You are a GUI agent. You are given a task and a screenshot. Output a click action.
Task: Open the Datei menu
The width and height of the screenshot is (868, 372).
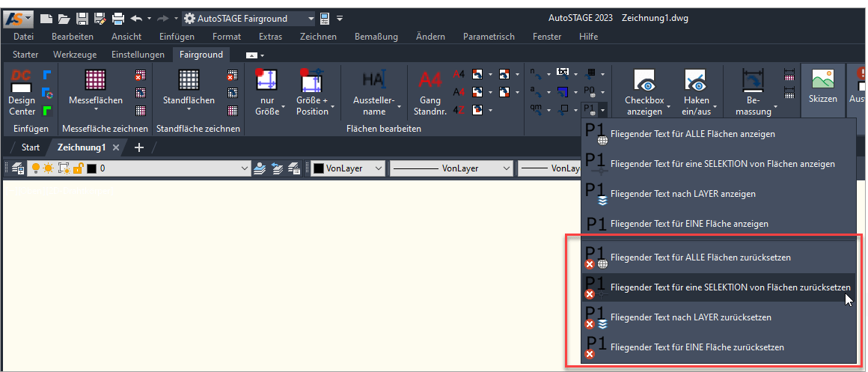click(23, 37)
